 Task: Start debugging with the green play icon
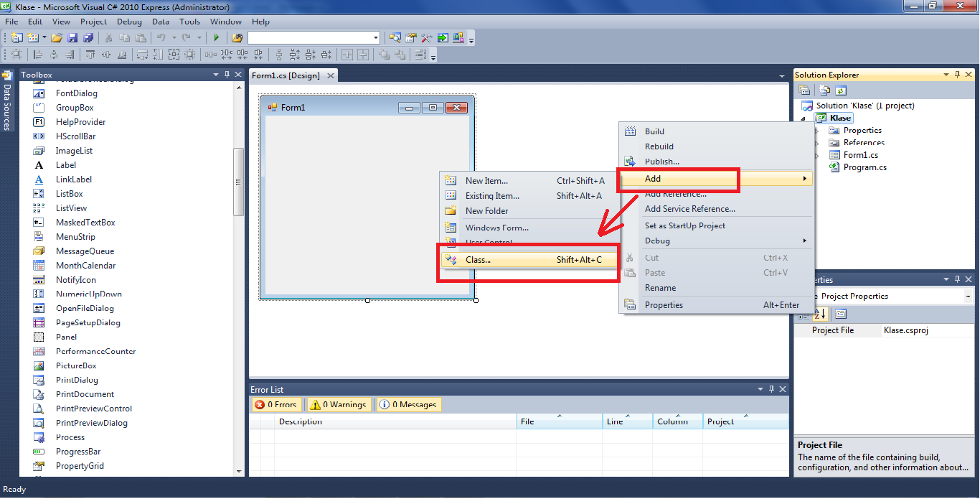217,37
